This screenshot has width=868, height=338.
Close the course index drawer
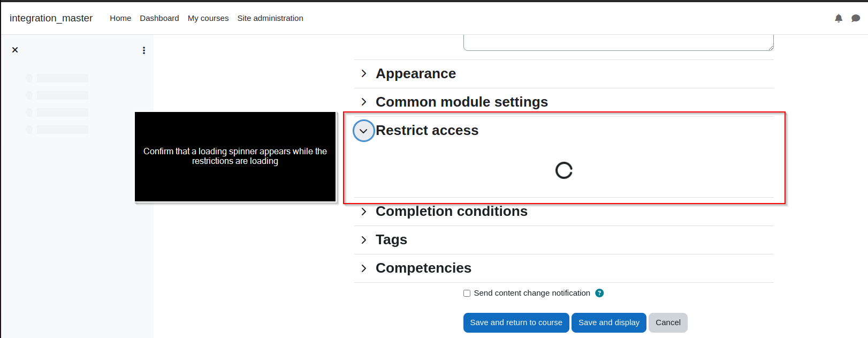(x=15, y=50)
